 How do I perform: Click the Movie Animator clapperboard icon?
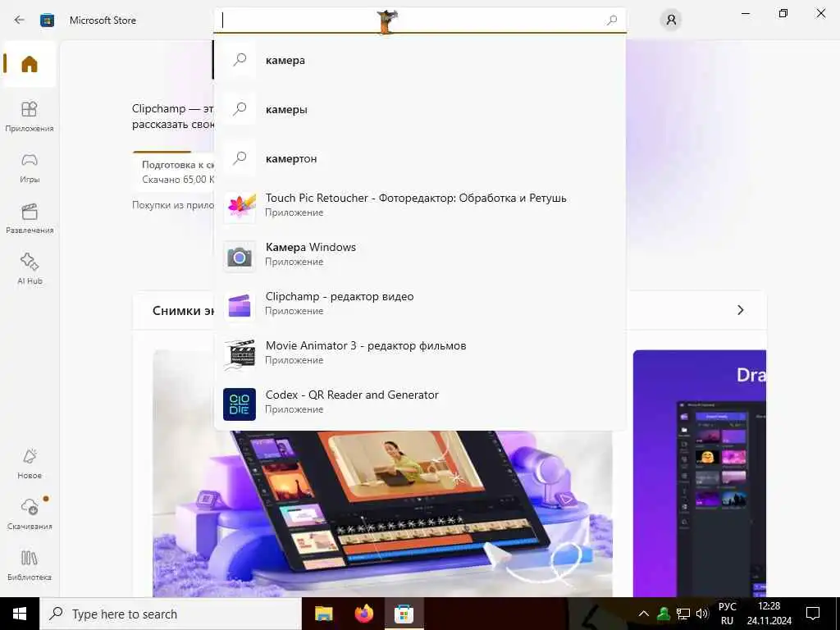(240, 354)
